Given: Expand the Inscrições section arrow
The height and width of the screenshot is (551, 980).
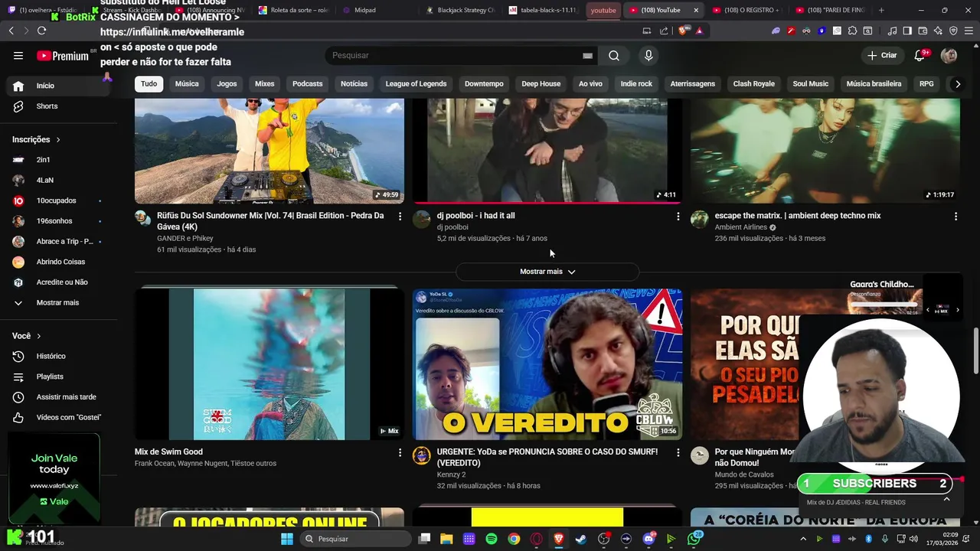Looking at the screenshot, I should point(57,139).
